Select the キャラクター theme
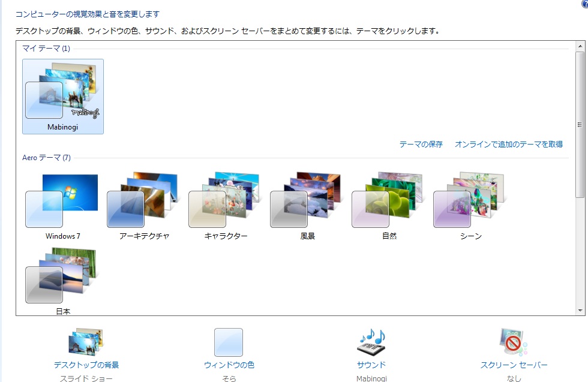 click(226, 206)
